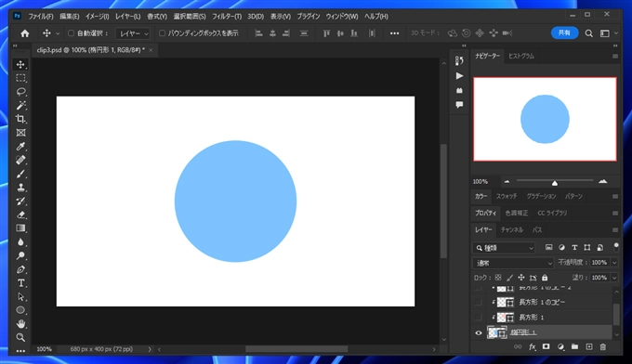Open the Move tool preset picker arrow

[x=58, y=33]
